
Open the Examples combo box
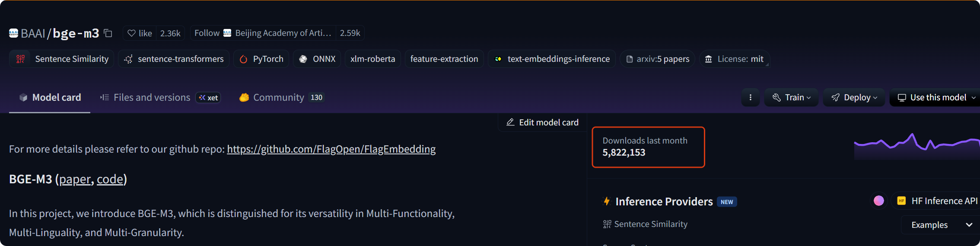click(x=941, y=225)
